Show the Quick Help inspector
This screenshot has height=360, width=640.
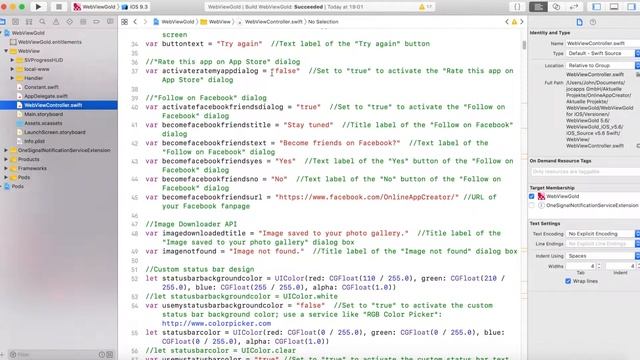[x=593, y=22]
